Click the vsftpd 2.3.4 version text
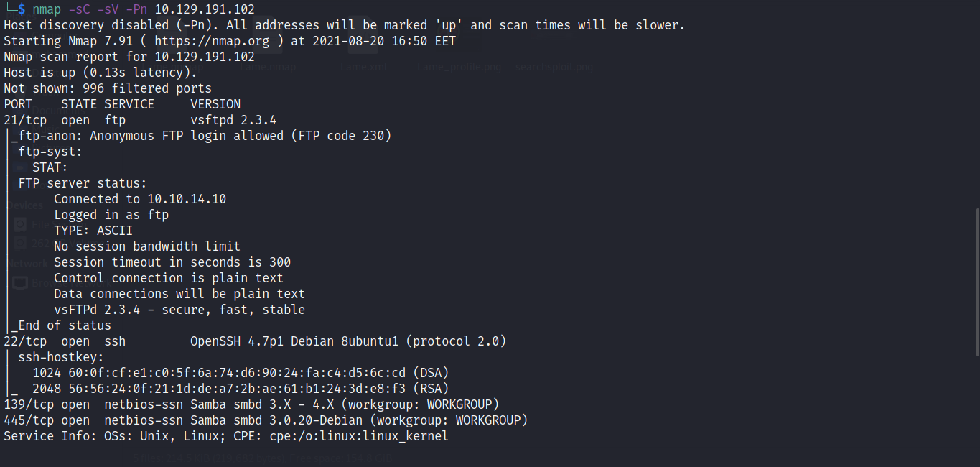Screen dimensions: 980x467 click(233, 120)
